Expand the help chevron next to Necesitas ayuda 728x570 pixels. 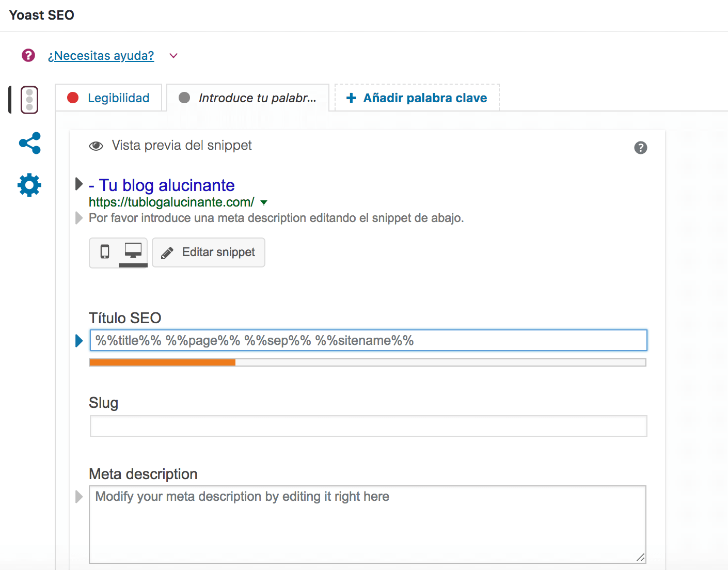coord(173,56)
